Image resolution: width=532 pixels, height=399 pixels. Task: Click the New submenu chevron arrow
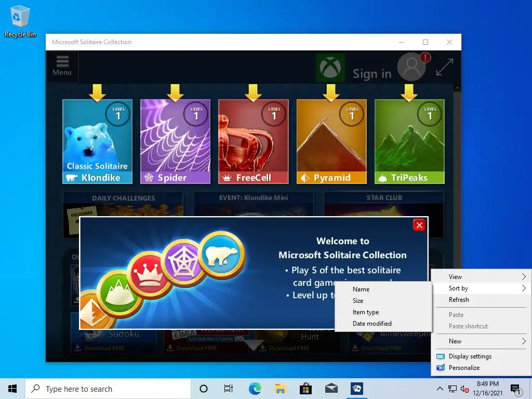524,341
